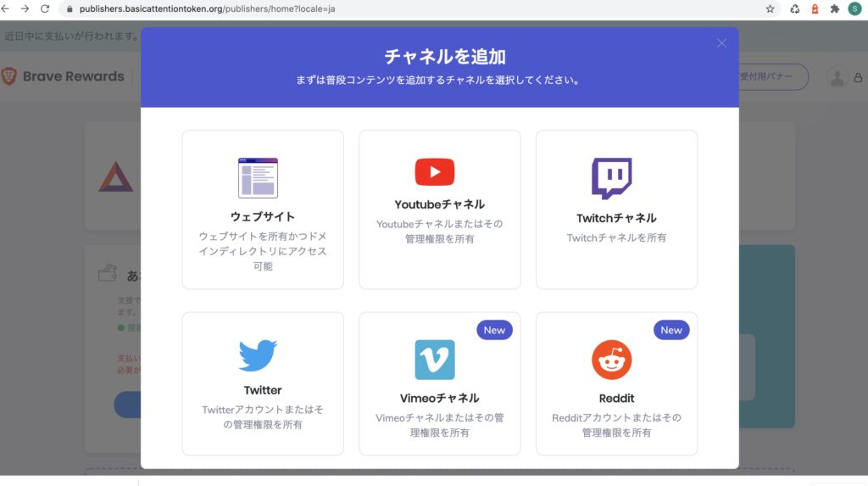Image resolution: width=868 pixels, height=486 pixels.
Task: Click Youtubeチャネルまたはその管理権限を所有 text
Action: tap(440, 231)
